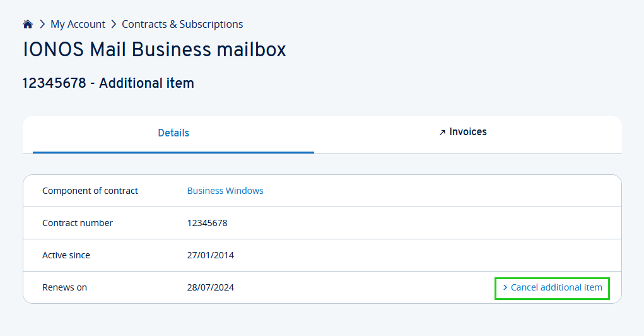
Task: Click the Contract number row label
Action: 78,223
